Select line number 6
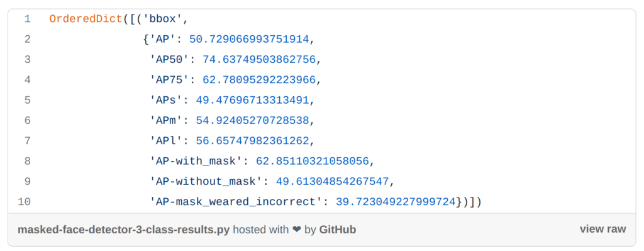The width and height of the screenshot is (644, 251). click(x=27, y=120)
